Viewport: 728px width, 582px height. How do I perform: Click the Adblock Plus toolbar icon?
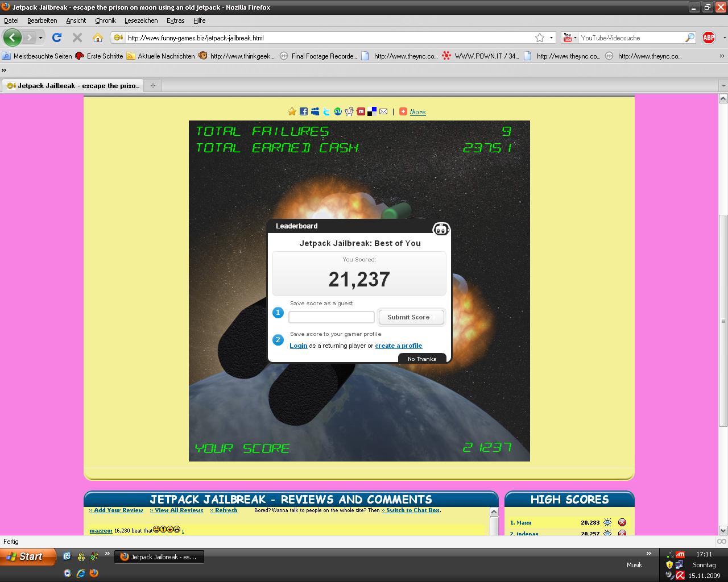pyautogui.click(x=709, y=38)
